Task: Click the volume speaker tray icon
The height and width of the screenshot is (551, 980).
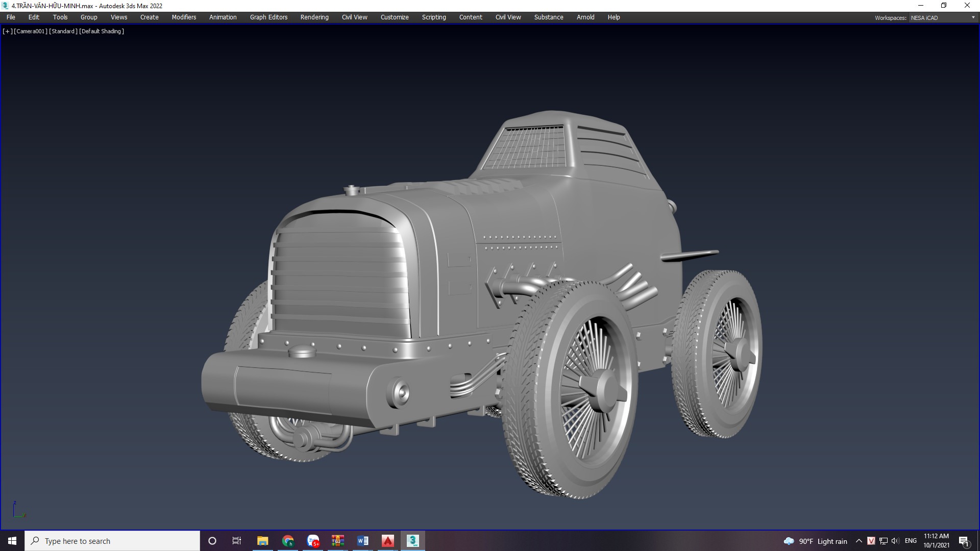Action: coord(895,541)
